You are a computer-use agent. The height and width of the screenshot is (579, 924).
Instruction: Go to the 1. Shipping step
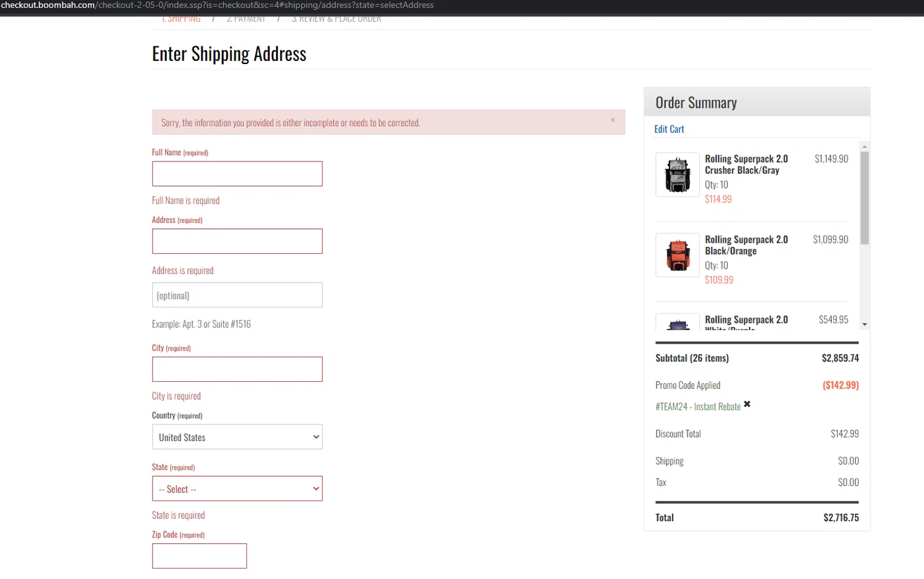coord(181,20)
